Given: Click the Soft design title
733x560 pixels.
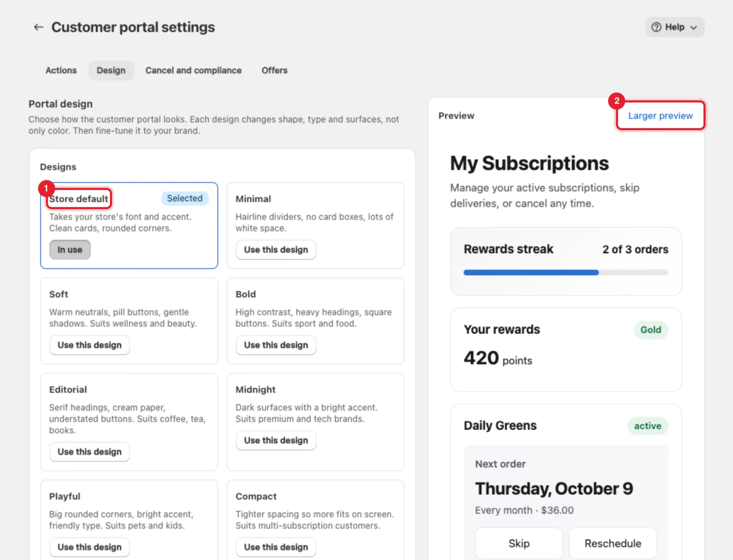Looking at the screenshot, I should 59,294.
